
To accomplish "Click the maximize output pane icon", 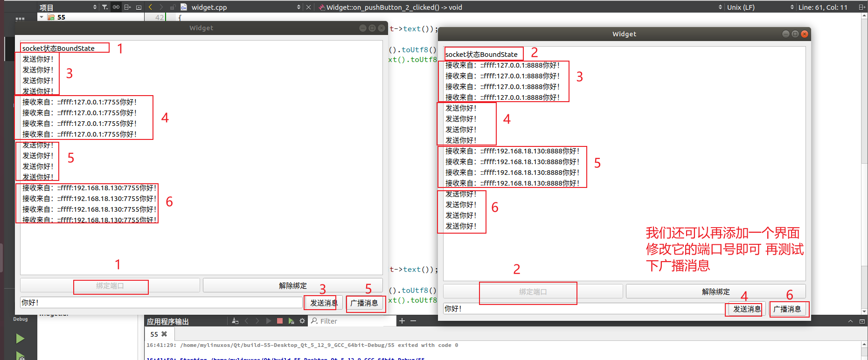I will [862, 321].
